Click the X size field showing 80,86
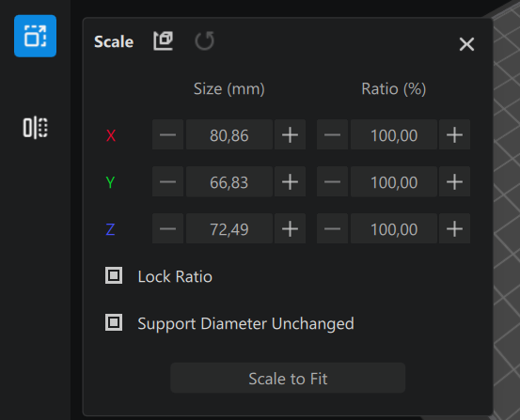Viewport: 520px width, 420px height. [x=229, y=134]
